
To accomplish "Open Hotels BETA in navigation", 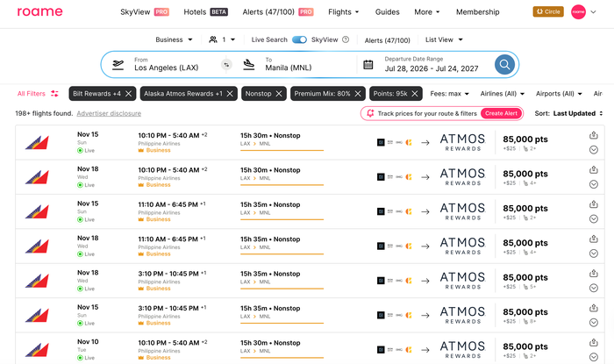I will [x=205, y=11].
